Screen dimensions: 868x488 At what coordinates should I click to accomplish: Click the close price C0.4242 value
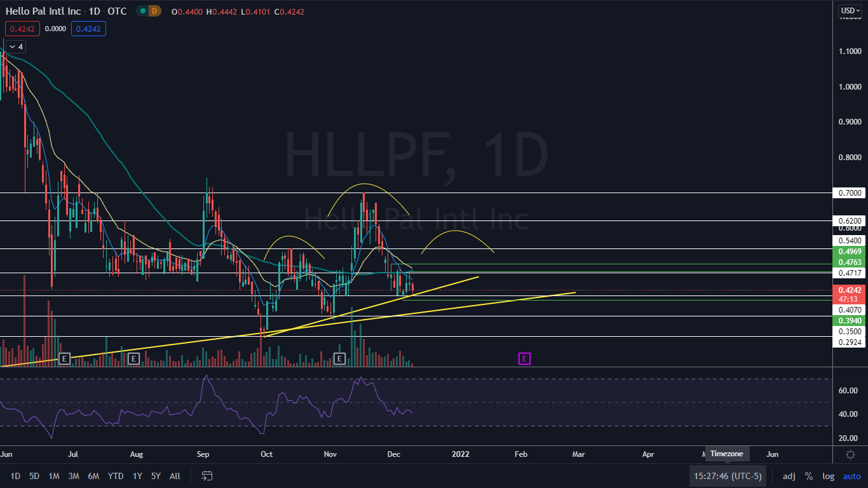(x=288, y=11)
